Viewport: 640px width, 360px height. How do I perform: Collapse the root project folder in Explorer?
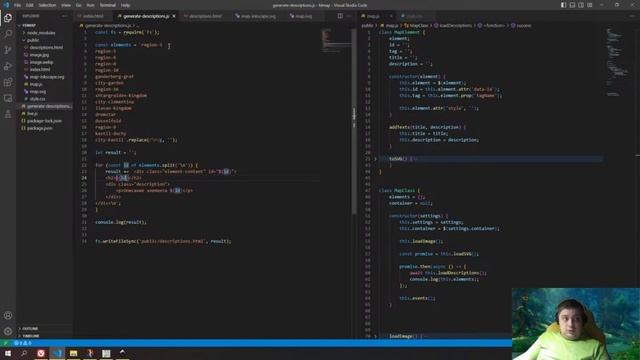coord(45,25)
